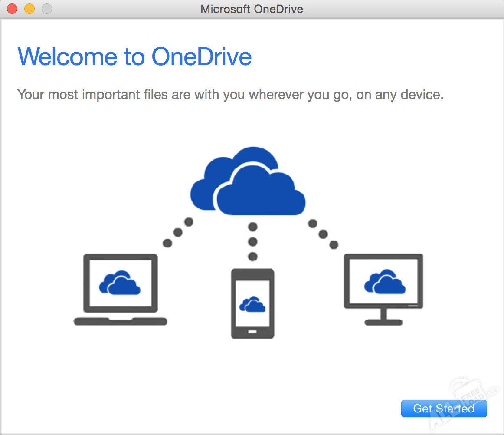Click the smartphone's home button
Image resolution: width=504 pixels, height=435 pixels.
pyautogui.click(x=252, y=331)
